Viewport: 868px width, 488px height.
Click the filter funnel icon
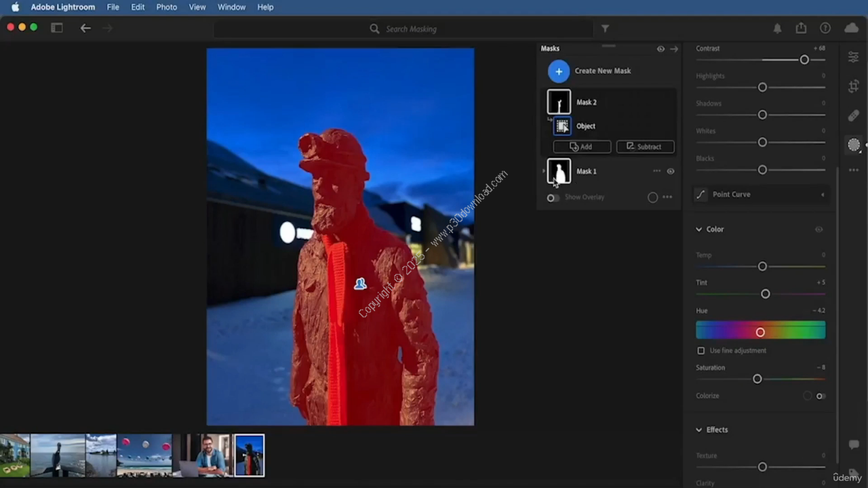(x=605, y=28)
